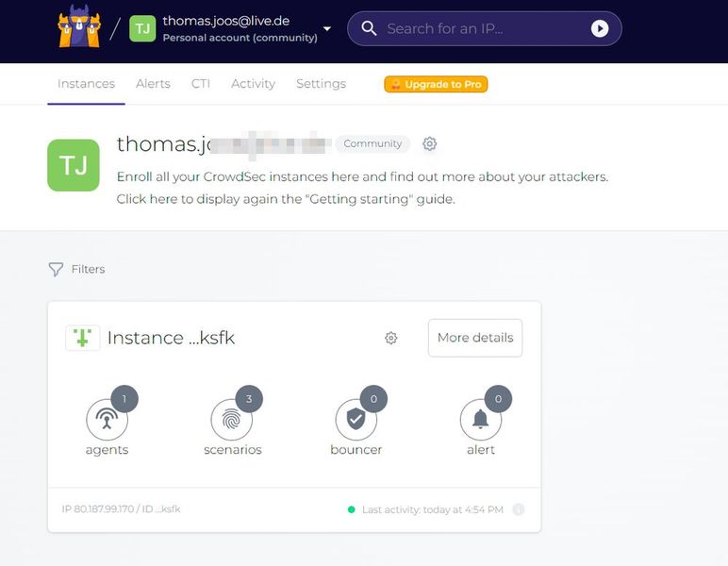Viewport: 728px width, 566px height.
Task: Select the IP 80.187.99.170 text
Action: click(x=98, y=509)
